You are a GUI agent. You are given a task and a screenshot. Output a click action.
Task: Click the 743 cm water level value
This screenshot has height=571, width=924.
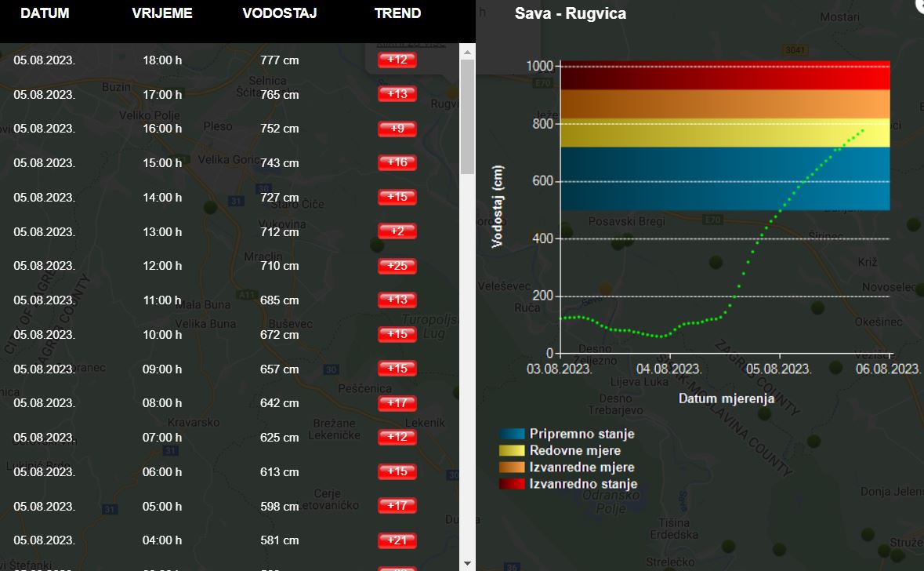(x=279, y=163)
